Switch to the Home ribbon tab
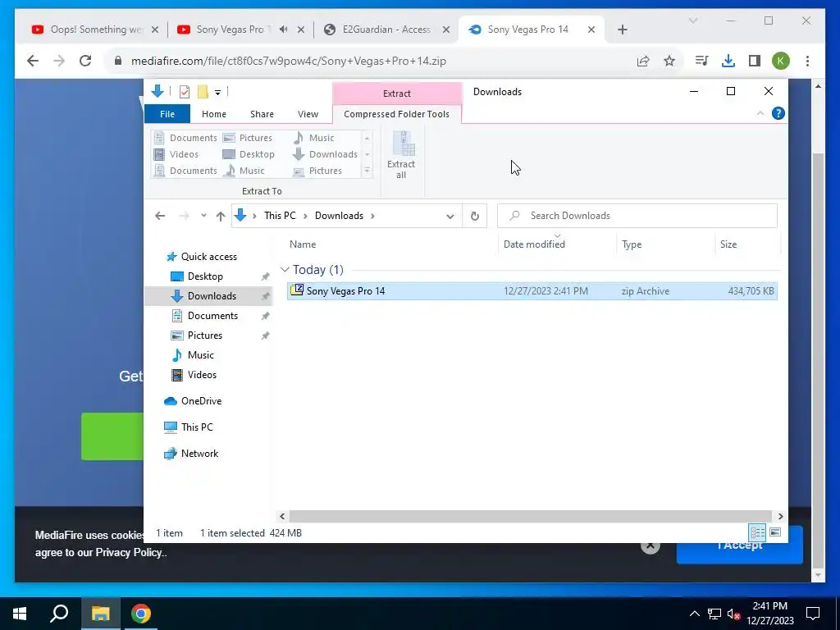840x630 pixels. pyautogui.click(x=214, y=114)
